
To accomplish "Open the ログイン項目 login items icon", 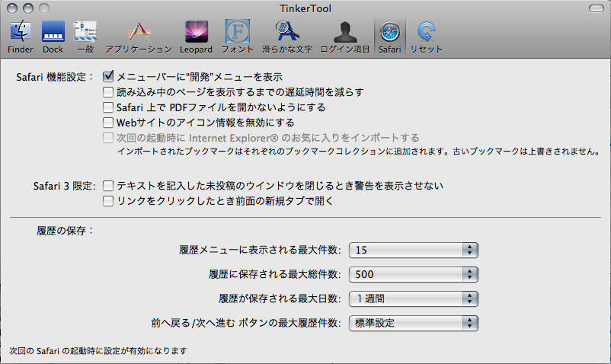I will click(345, 32).
